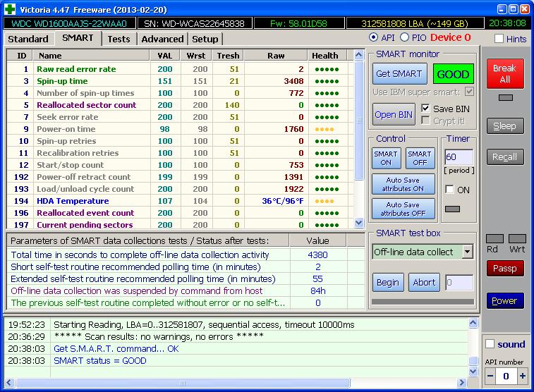Click the Reallocated event count row
The height and width of the screenshot is (392, 534).
tap(180, 213)
